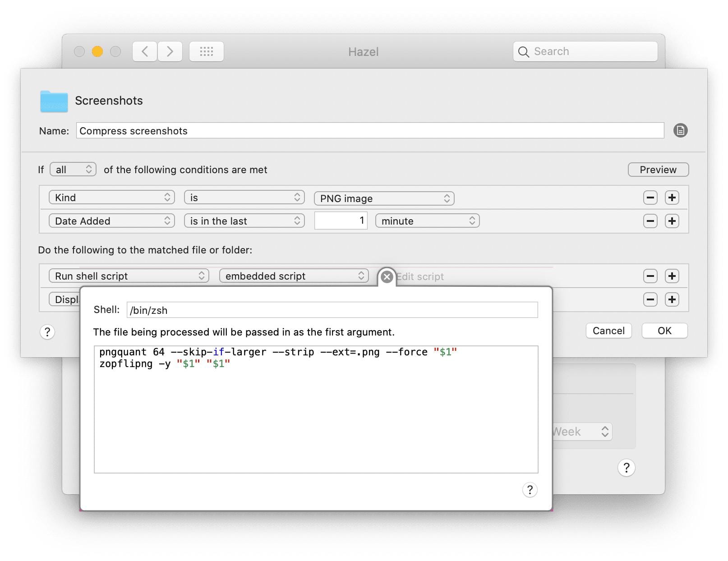Image resolution: width=728 pixels, height=561 pixels.
Task: Click the rule Name field 'Compress screenshots'
Action: [370, 131]
